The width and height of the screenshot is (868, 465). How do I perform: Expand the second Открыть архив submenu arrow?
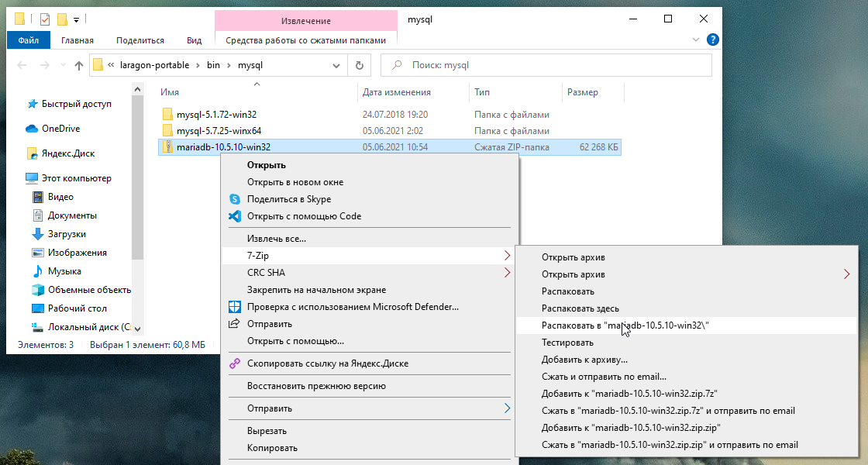(846, 274)
